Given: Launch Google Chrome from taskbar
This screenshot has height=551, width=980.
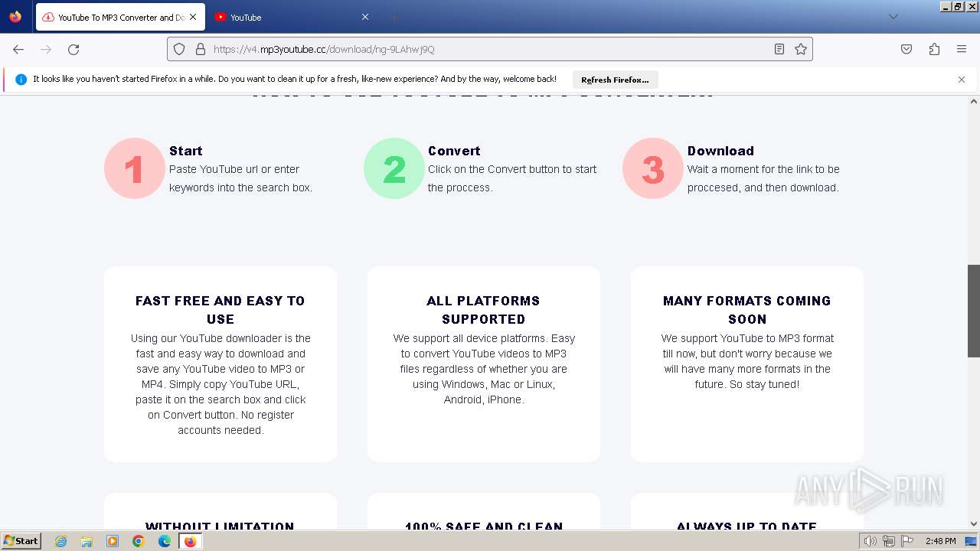Looking at the screenshot, I should click(139, 541).
